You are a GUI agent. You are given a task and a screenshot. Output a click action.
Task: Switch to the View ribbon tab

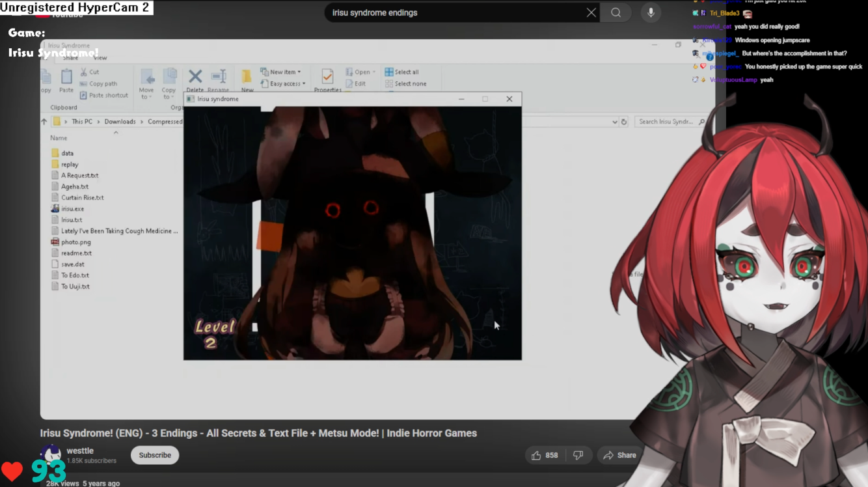coord(100,58)
